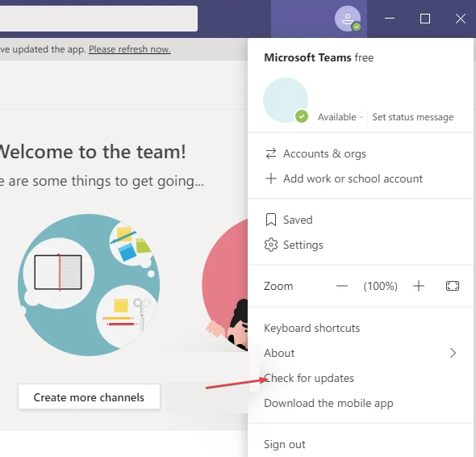Click into the search box in title bar

click(98, 19)
